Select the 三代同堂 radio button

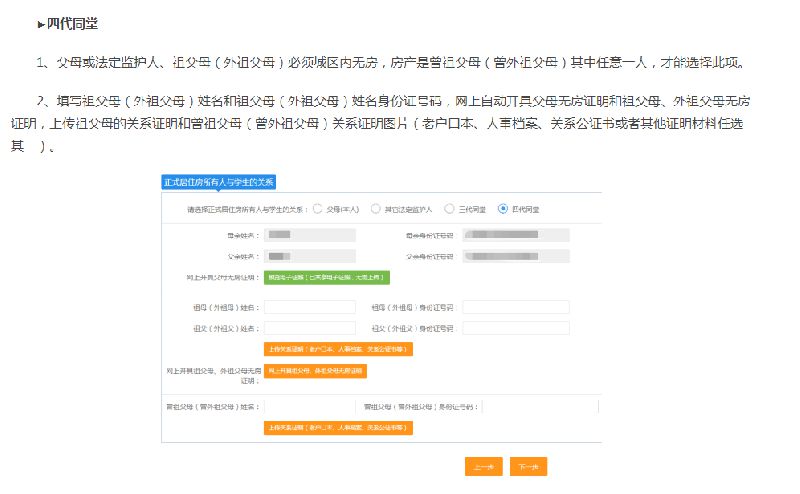[x=447, y=209]
